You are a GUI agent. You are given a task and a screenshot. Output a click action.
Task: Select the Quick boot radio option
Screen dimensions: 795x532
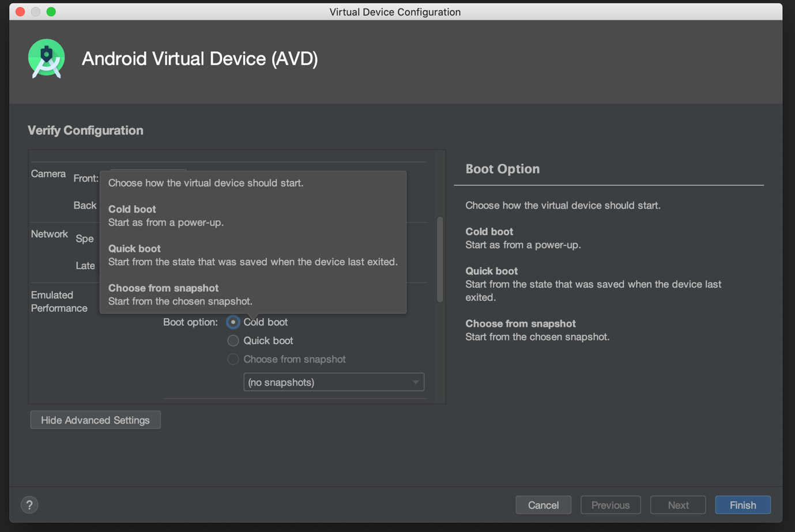pos(233,341)
